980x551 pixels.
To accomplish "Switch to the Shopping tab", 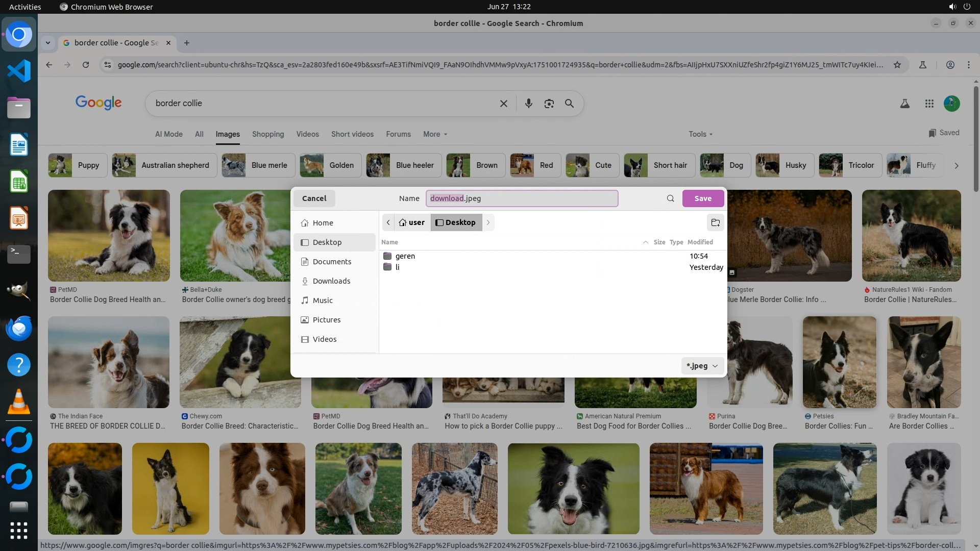I will point(267,134).
